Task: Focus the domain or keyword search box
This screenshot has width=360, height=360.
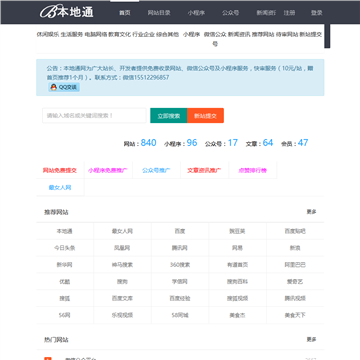Action: 94,115
